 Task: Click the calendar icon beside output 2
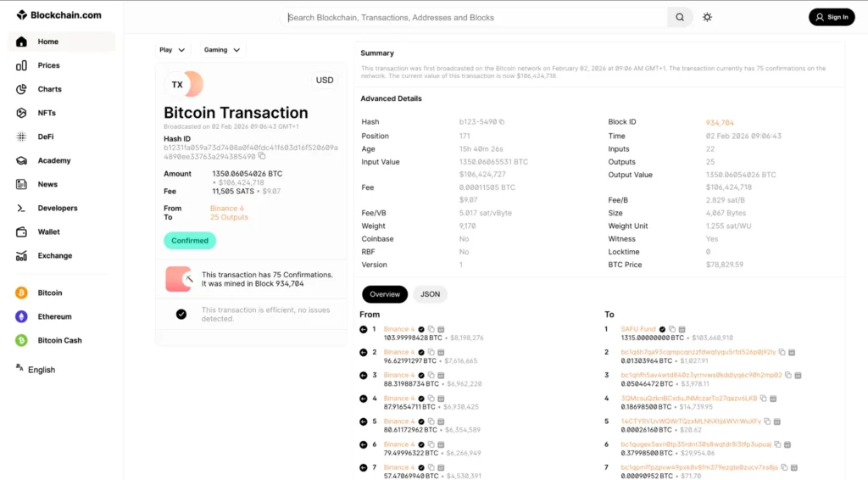click(792, 352)
